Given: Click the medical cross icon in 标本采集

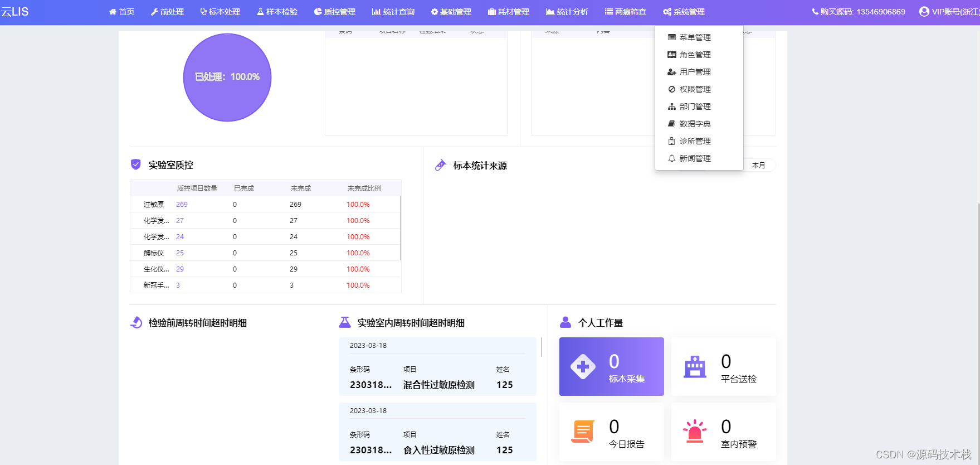Looking at the screenshot, I should tap(583, 366).
